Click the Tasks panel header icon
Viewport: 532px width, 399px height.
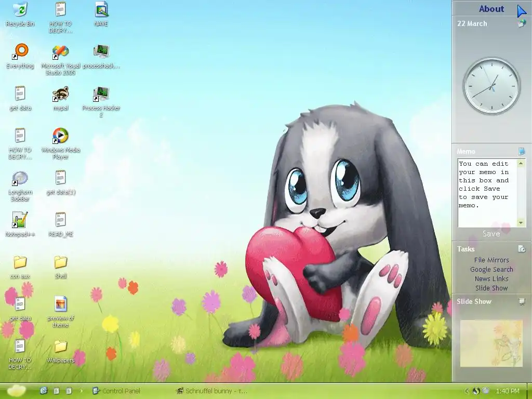pyautogui.click(x=522, y=249)
